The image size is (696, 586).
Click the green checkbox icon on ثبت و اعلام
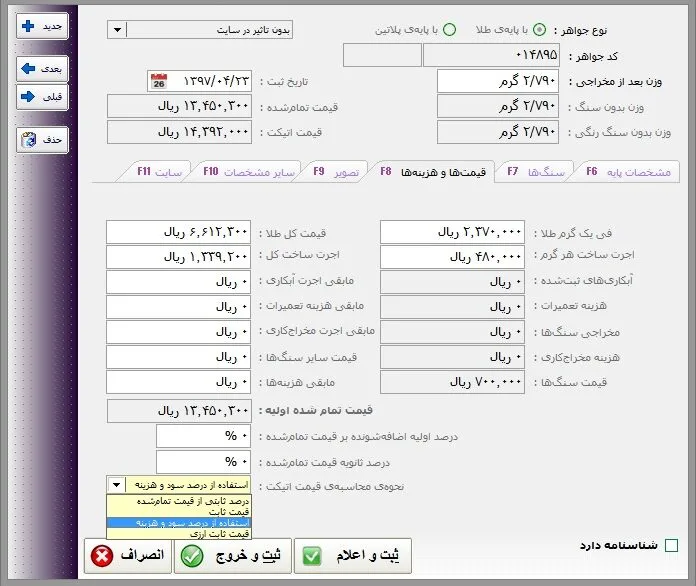pyautogui.click(x=312, y=556)
